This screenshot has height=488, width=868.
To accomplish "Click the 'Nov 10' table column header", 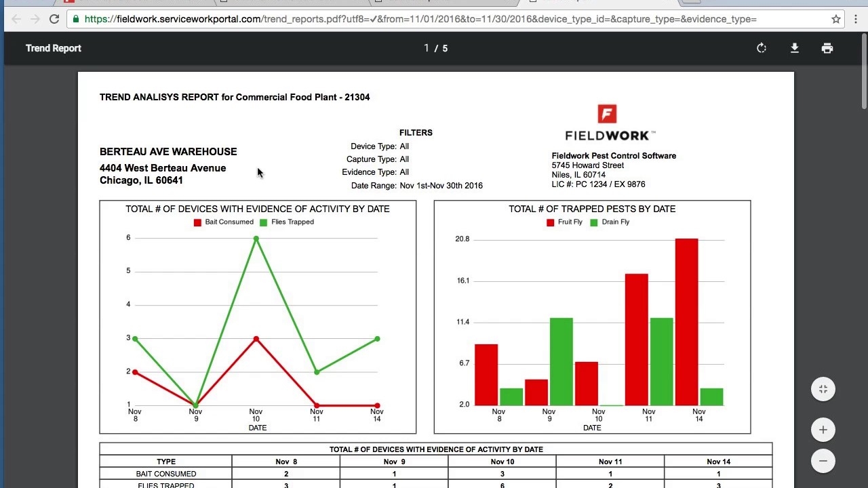I will [x=502, y=462].
